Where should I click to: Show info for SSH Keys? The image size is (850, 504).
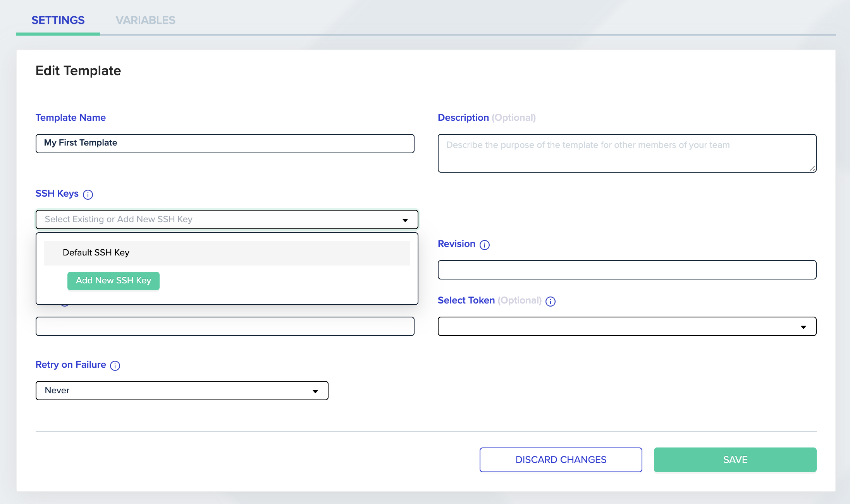(x=88, y=194)
